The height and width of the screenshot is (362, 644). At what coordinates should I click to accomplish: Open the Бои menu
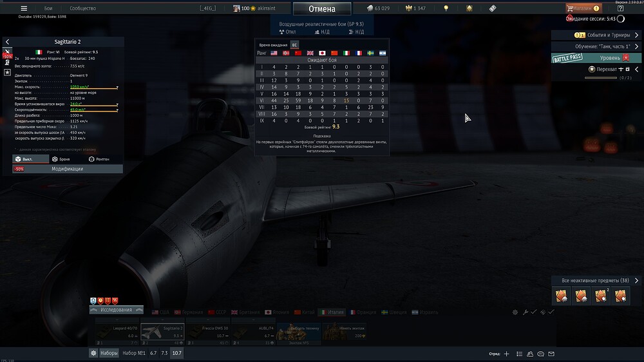(48, 8)
